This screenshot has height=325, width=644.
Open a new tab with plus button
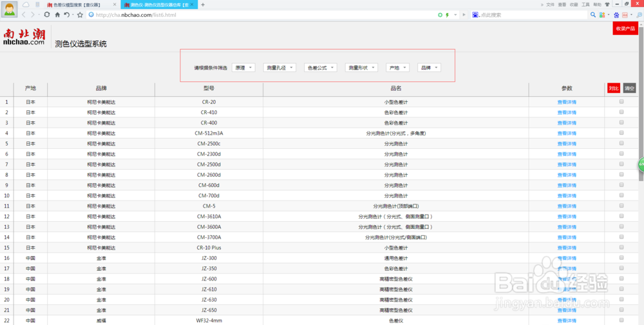point(203,5)
